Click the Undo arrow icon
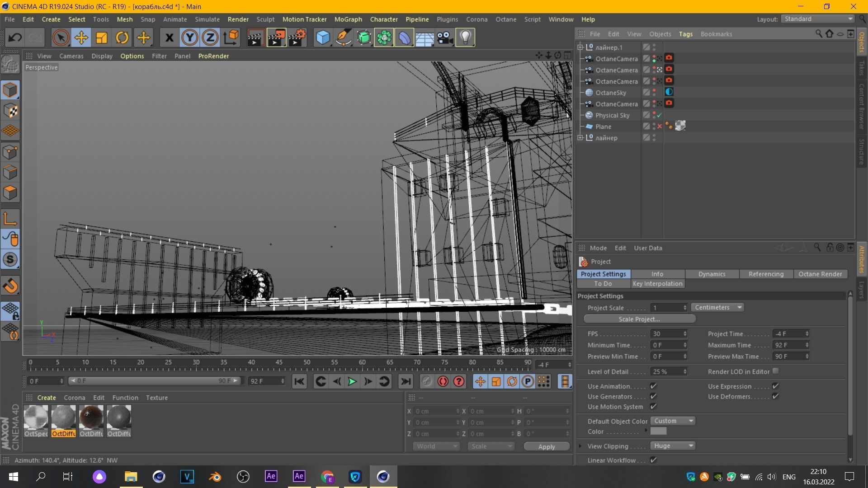The width and height of the screenshot is (868, 488). pos(14,38)
